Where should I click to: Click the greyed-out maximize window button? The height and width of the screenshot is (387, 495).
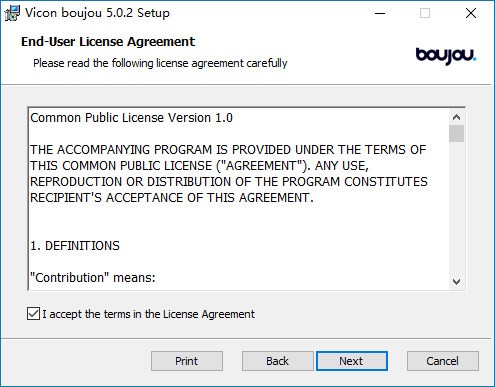point(425,13)
